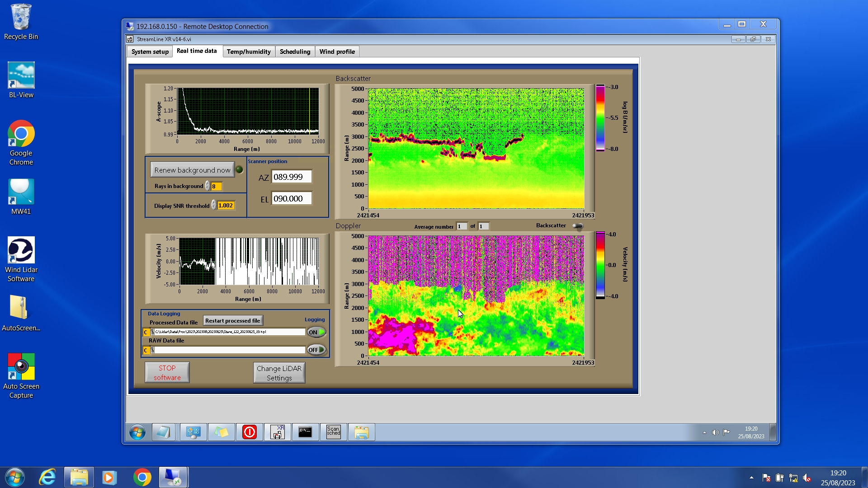Click the Auto Screen Capture desktop icon
This screenshot has width=868, height=488.
[x=21, y=376]
